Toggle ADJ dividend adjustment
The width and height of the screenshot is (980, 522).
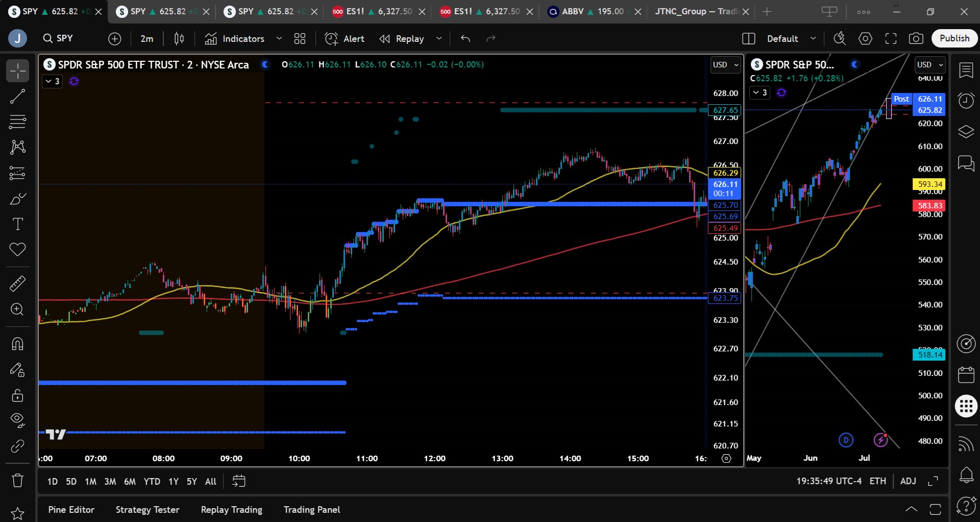908,481
